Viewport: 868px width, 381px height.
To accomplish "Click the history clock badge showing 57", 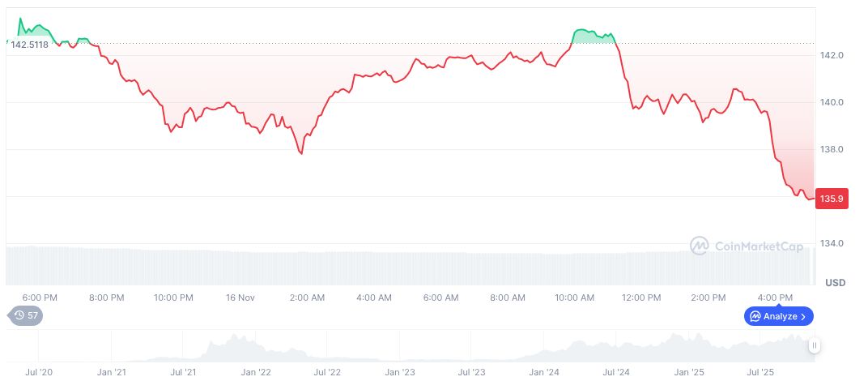I will [26, 315].
